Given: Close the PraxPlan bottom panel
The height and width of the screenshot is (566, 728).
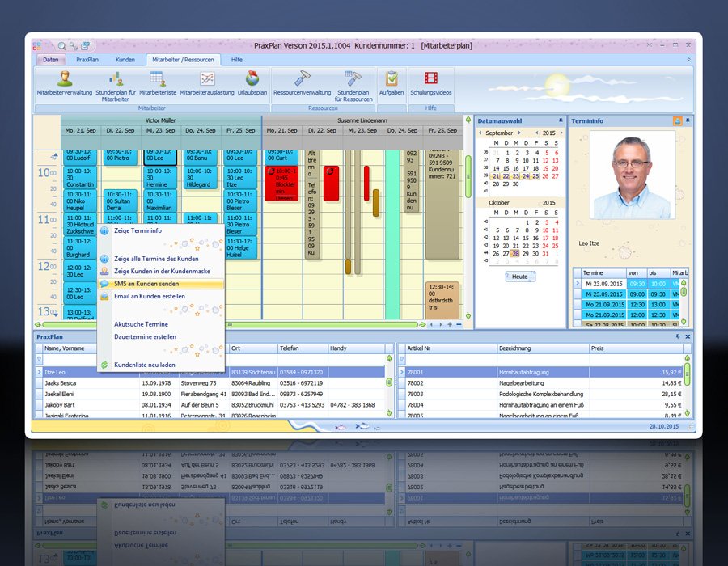Looking at the screenshot, I should point(688,336).
